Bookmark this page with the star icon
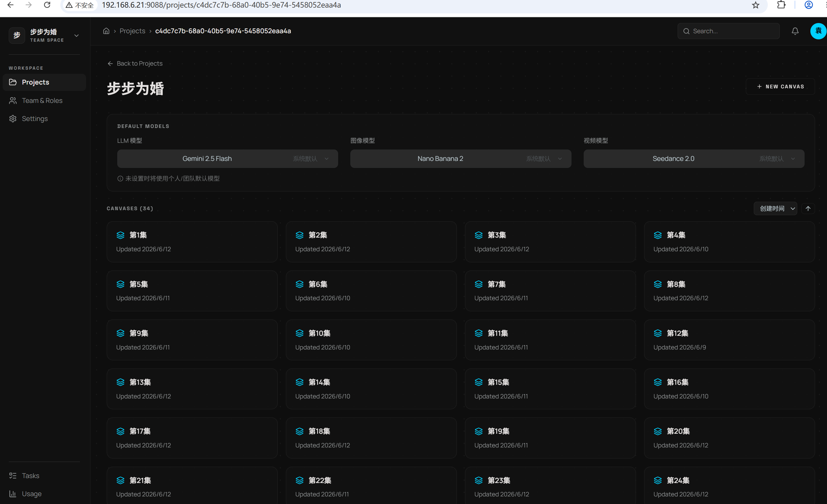Image resolution: width=827 pixels, height=504 pixels. pos(756,5)
